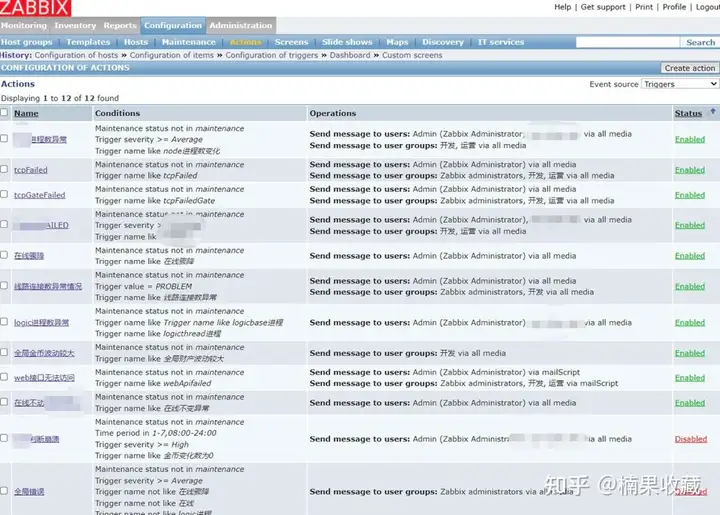Open the Administration main tab
Image resolution: width=720 pixels, height=515 pixels.
pyautogui.click(x=241, y=26)
